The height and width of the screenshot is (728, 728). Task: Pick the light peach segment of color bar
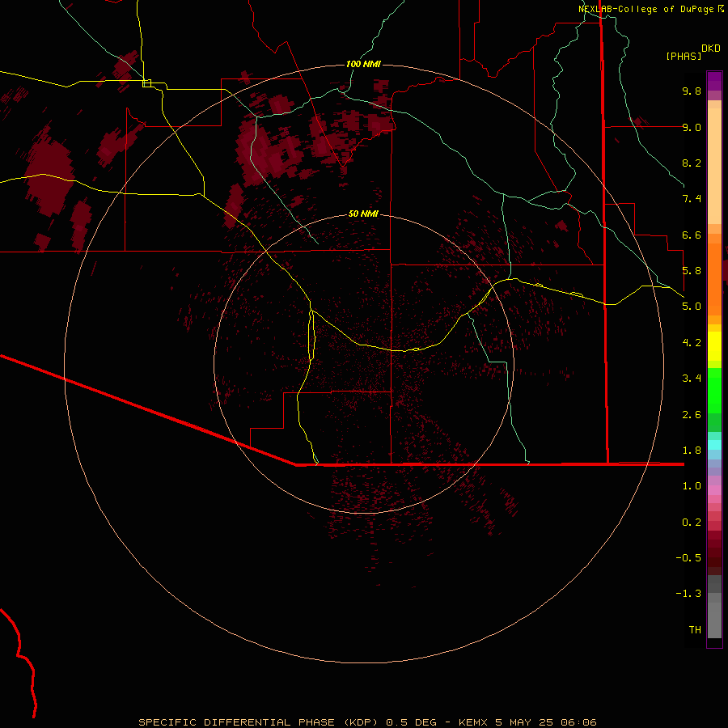(x=714, y=166)
